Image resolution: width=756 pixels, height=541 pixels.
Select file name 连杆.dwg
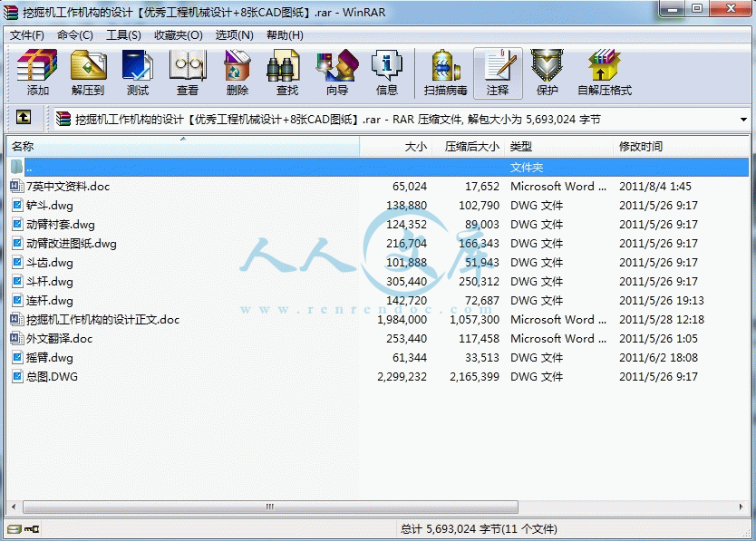(50, 300)
